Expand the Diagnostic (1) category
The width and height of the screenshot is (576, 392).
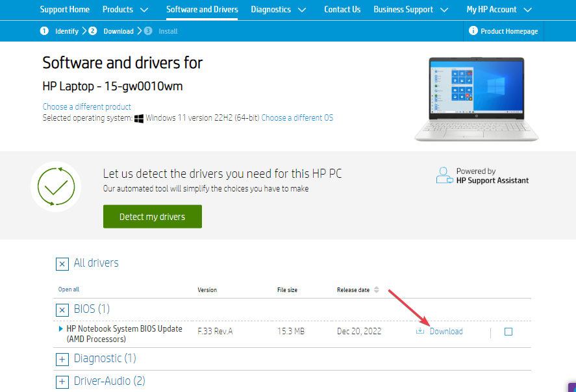pos(62,360)
